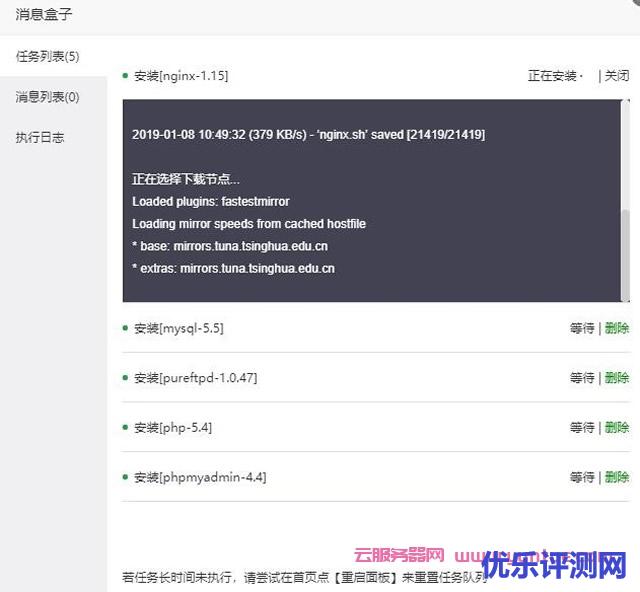640x592 pixels.
Task: Click the install log scrollbar thumb
Action: (x=625, y=255)
